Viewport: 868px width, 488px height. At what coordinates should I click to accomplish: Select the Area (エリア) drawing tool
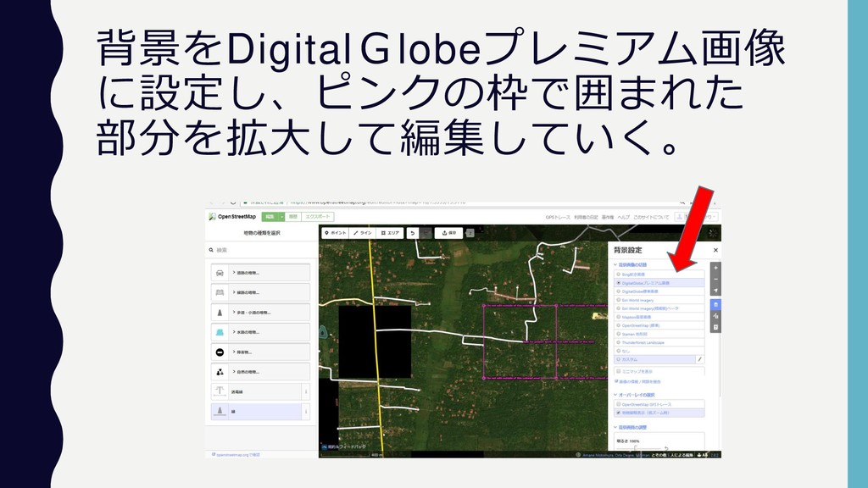pos(390,233)
